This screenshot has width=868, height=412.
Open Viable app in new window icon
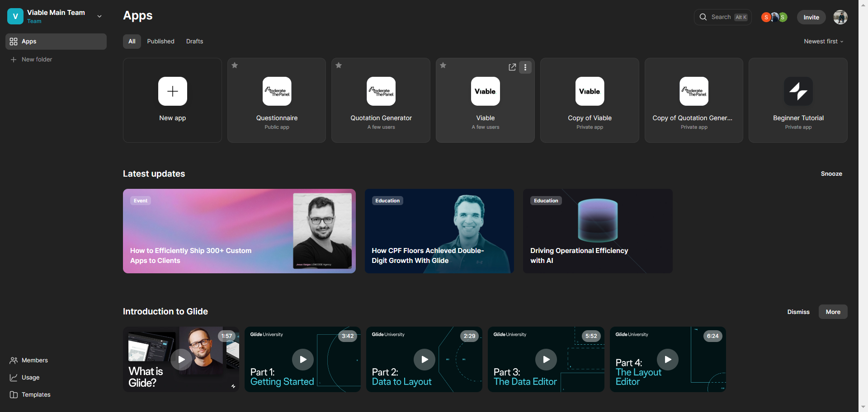(512, 67)
